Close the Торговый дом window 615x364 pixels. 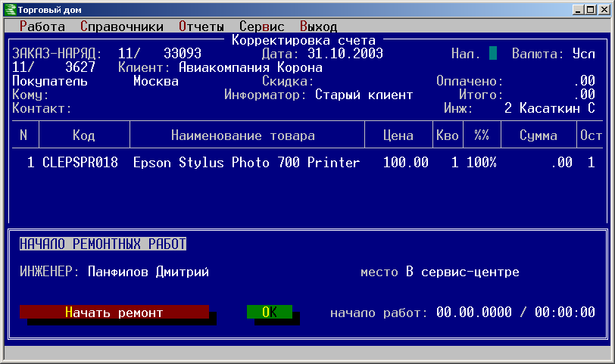coord(604,9)
